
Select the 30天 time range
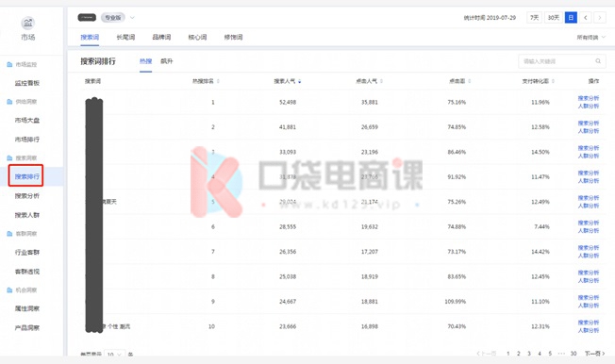pos(554,18)
